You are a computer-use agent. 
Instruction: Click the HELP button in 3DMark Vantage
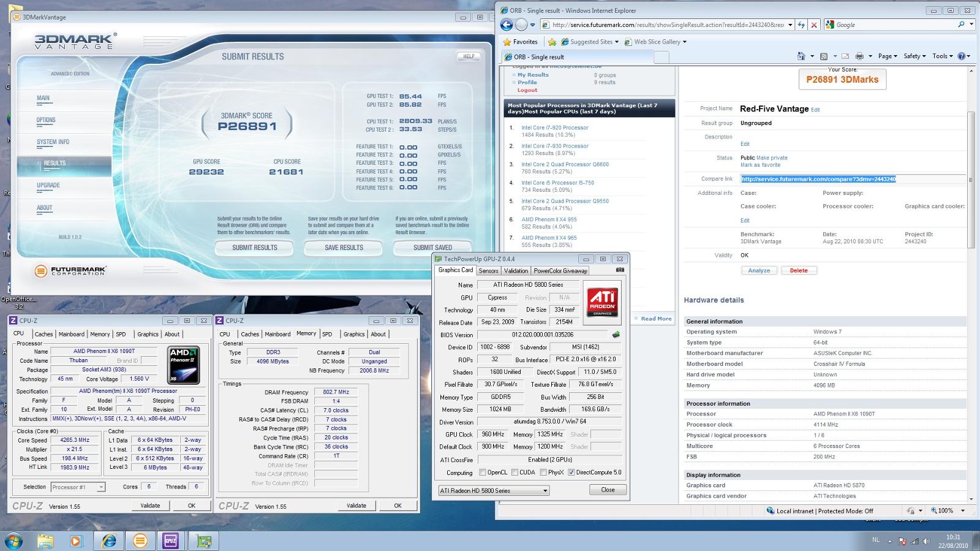(x=469, y=56)
